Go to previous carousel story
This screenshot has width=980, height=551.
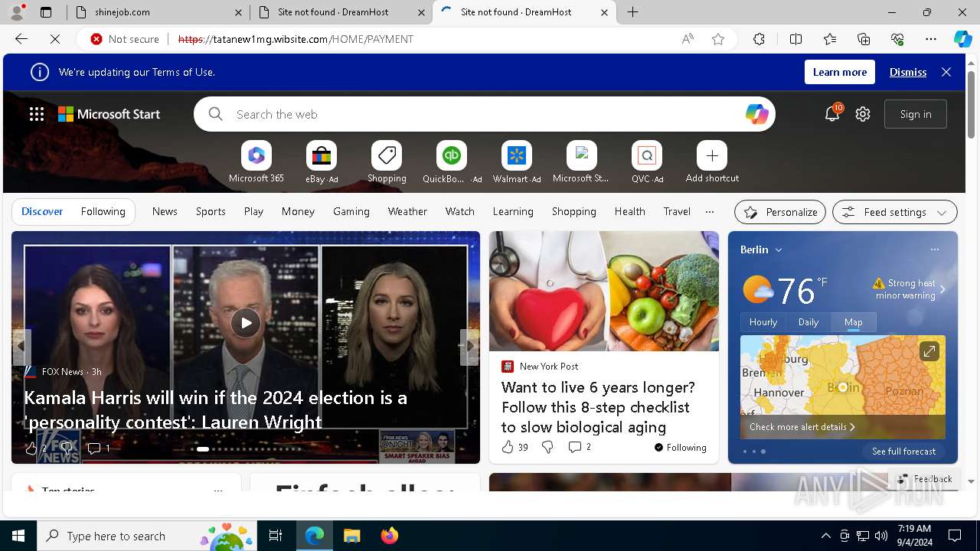21,346
